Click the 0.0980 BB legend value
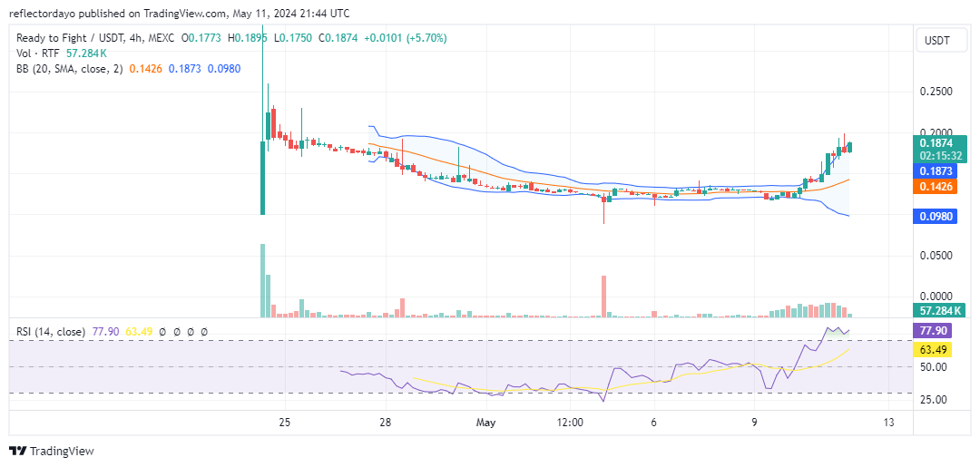 tap(224, 69)
